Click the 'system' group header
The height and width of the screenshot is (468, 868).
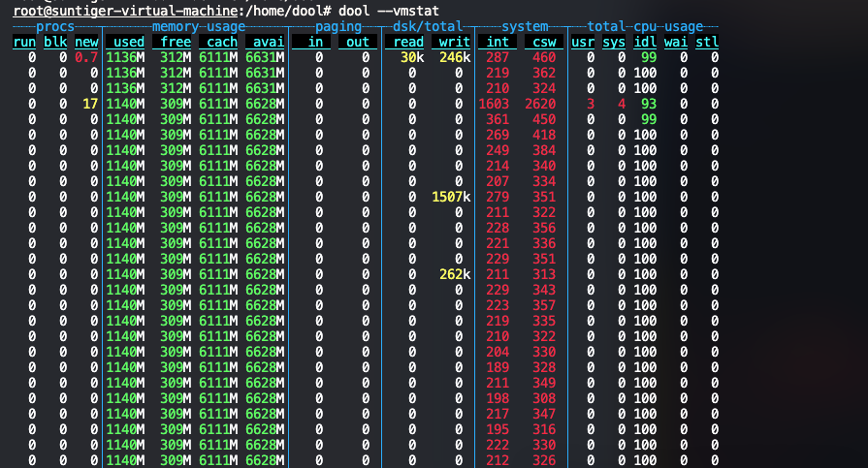(525, 26)
